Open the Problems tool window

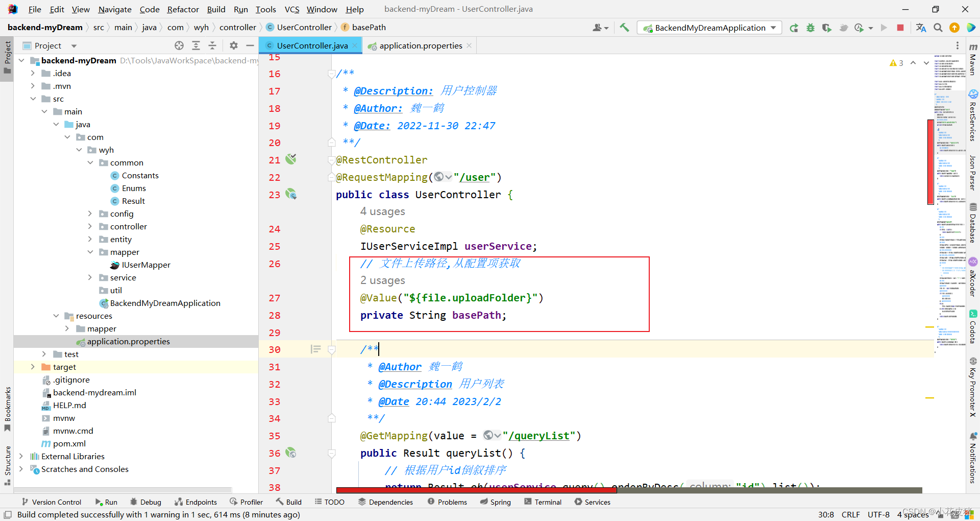(447, 502)
